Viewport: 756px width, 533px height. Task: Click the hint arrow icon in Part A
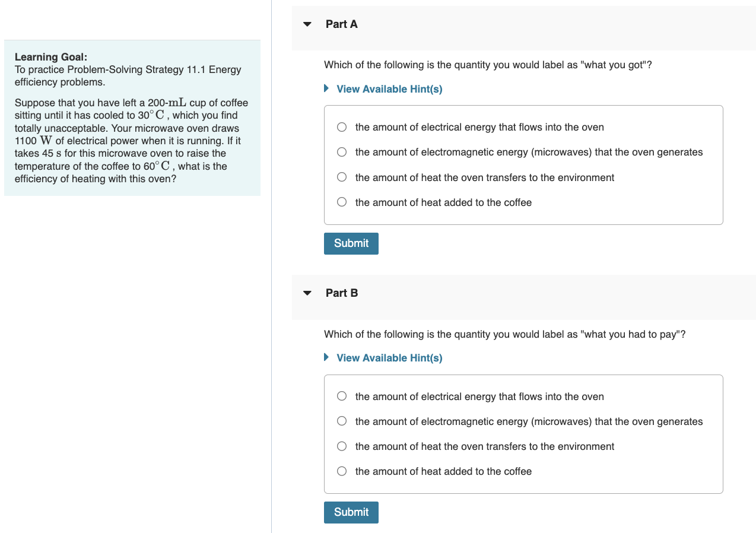tap(326, 88)
